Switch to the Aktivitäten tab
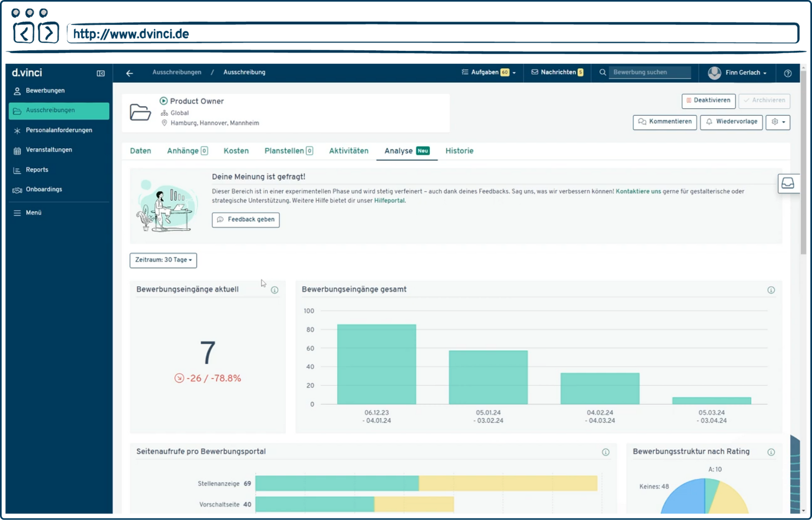Screen dimensions: 812x520 coord(349,151)
